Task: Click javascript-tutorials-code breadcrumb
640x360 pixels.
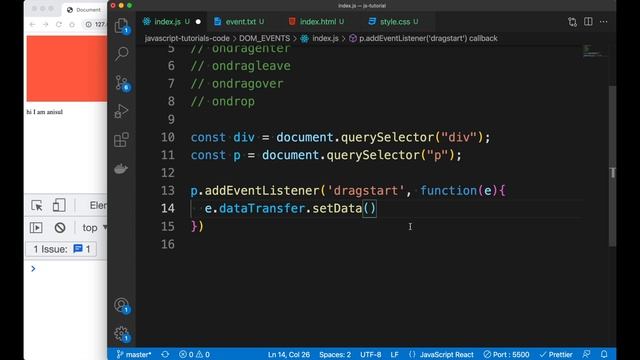Action: pyautogui.click(x=187, y=38)
